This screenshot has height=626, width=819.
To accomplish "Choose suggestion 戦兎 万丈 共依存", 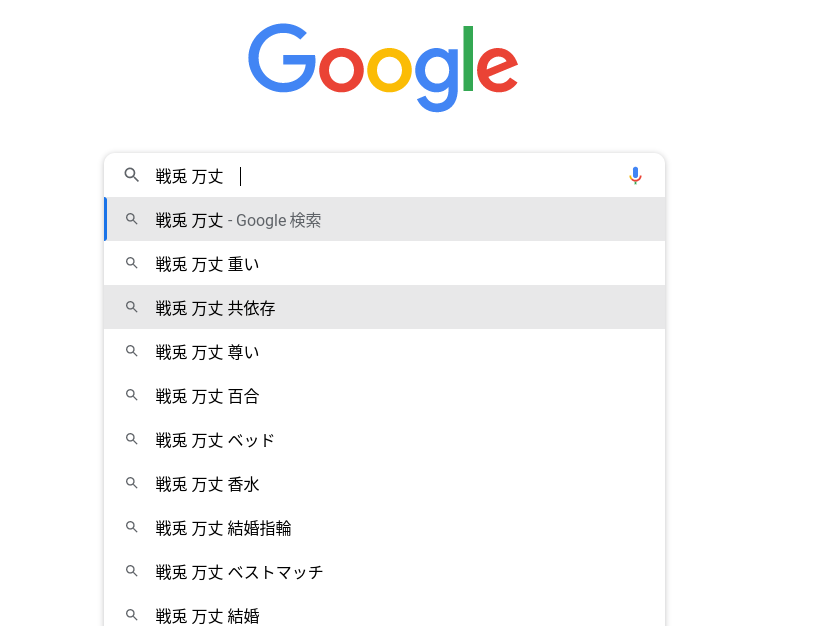I will [215, 308].
